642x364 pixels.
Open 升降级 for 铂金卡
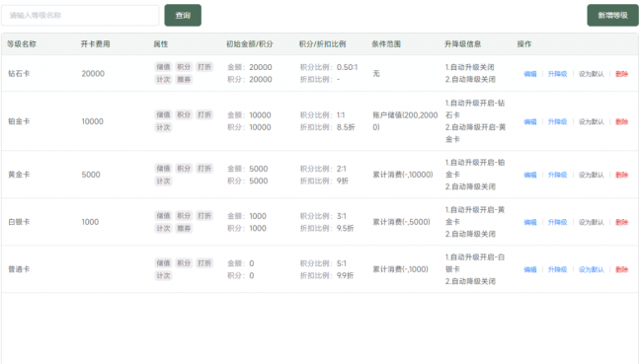tap(558, 122)
